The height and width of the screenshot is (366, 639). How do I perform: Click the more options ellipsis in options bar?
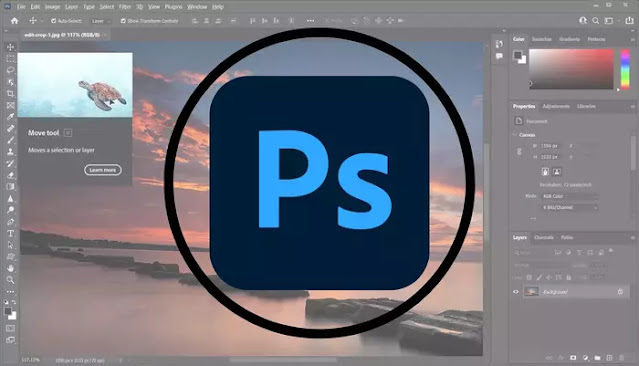311,21
